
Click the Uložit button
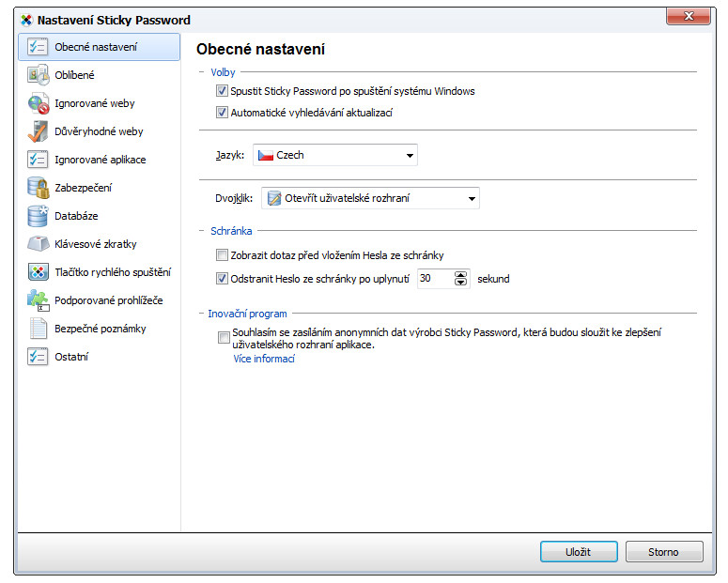pos(579,552)
